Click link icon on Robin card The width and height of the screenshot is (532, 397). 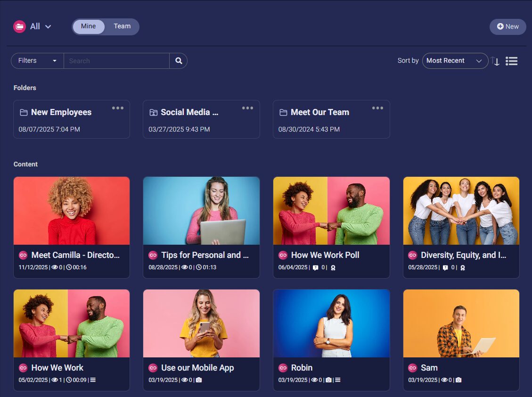[283, 368]
